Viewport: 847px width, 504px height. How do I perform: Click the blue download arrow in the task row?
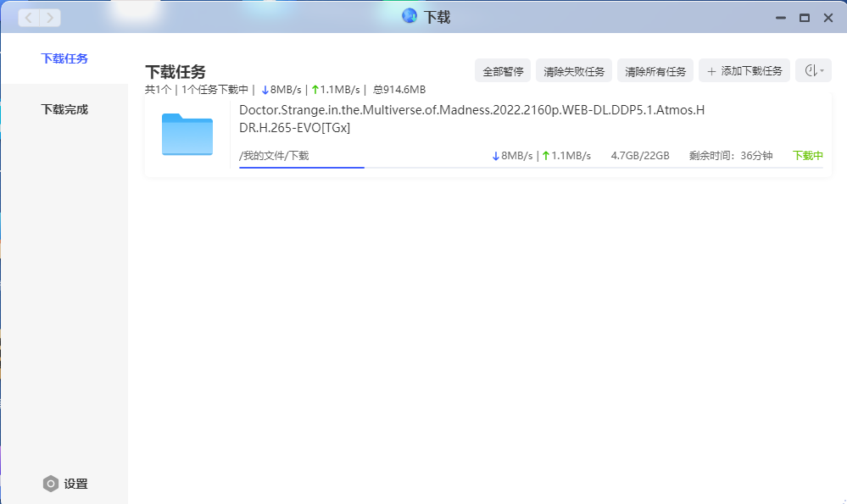(x=496, y=156)
